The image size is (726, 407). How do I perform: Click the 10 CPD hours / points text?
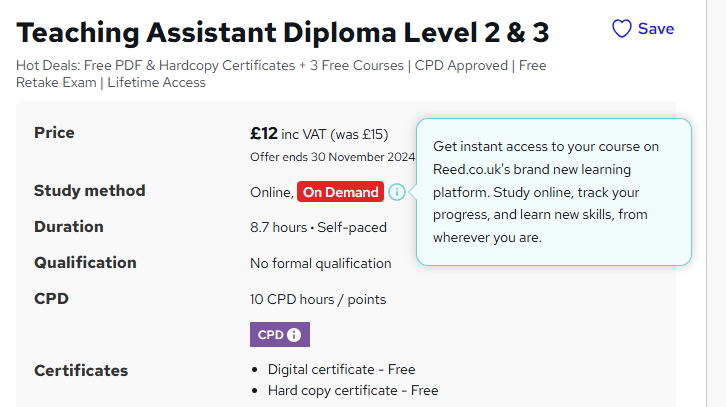pyautogui.click(x=318, y=299)
